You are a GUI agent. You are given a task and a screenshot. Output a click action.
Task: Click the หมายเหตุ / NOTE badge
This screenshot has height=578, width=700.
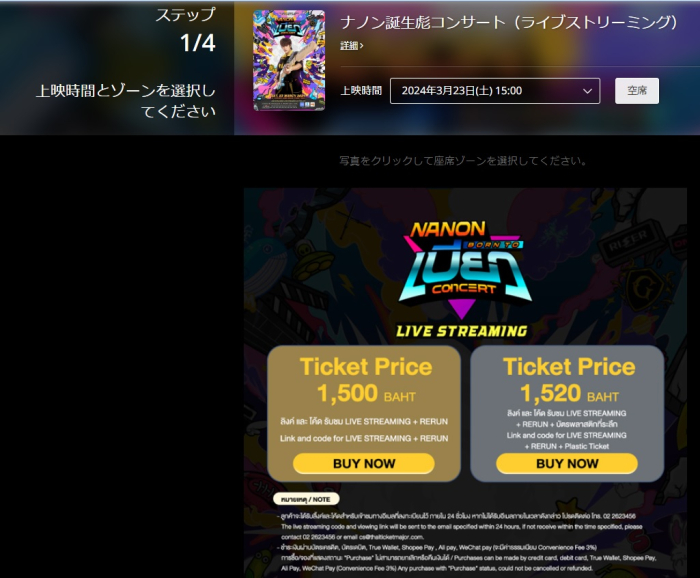tap(306, 499)
